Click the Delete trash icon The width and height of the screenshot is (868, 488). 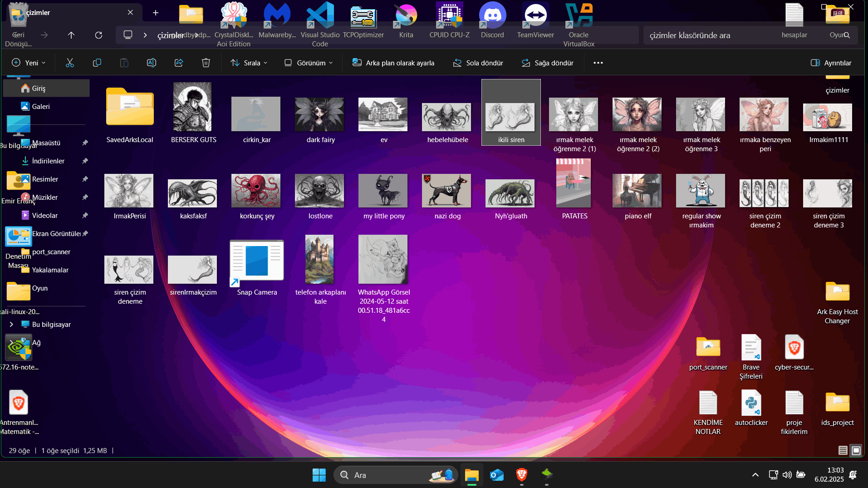(206, 63)
